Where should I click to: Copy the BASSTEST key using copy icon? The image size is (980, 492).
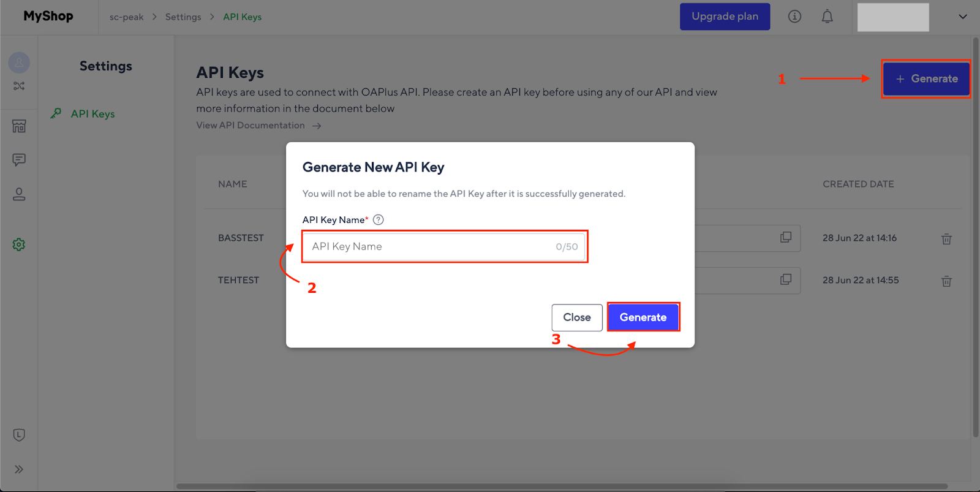pos(785,238)
